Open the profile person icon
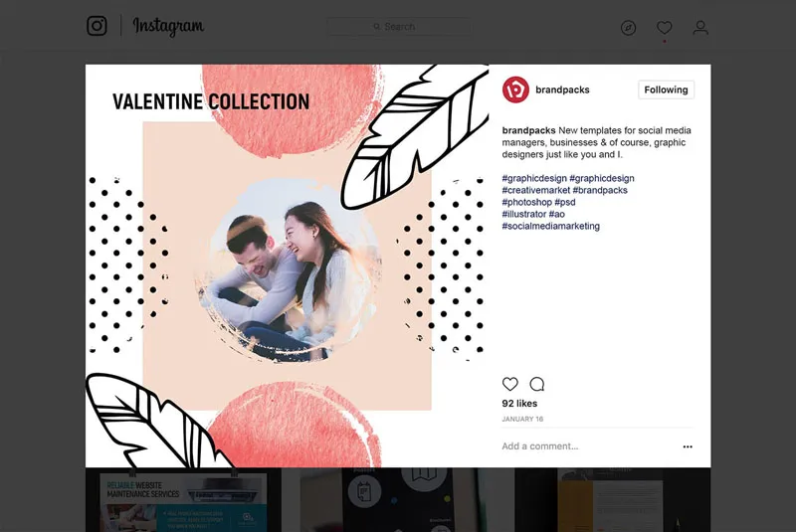This screenshot has height=532, width=796. pyautogui.click(x=700, y=28)
